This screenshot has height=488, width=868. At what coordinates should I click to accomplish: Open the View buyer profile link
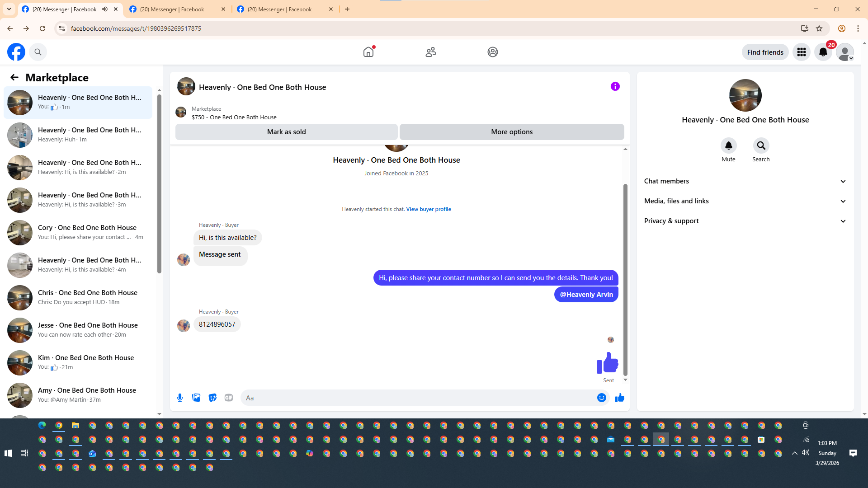click(x=429, y=209)
